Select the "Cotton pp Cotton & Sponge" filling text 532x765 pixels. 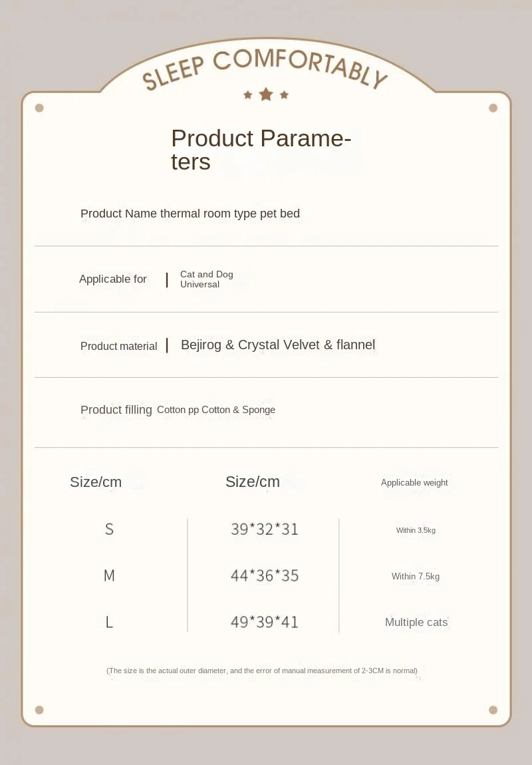[x=216, y=410]
